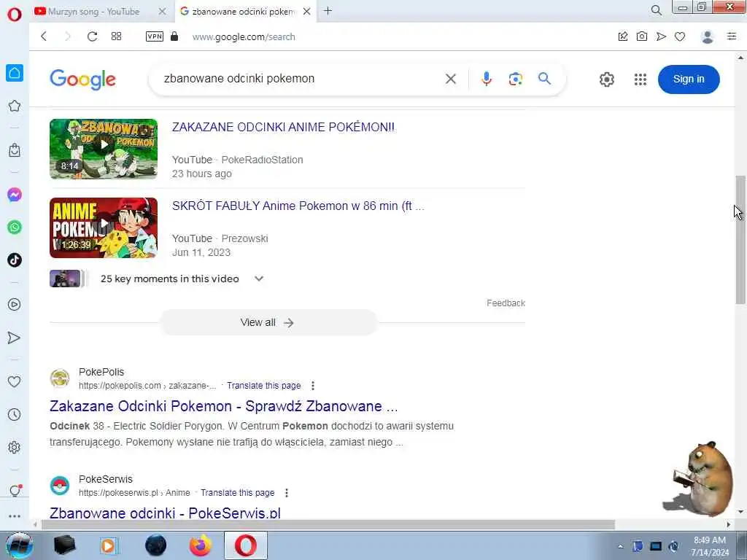Translate the PokePolis result page
Image resolution: width=747 pixels, height=560 pixels.
[263, 386]
